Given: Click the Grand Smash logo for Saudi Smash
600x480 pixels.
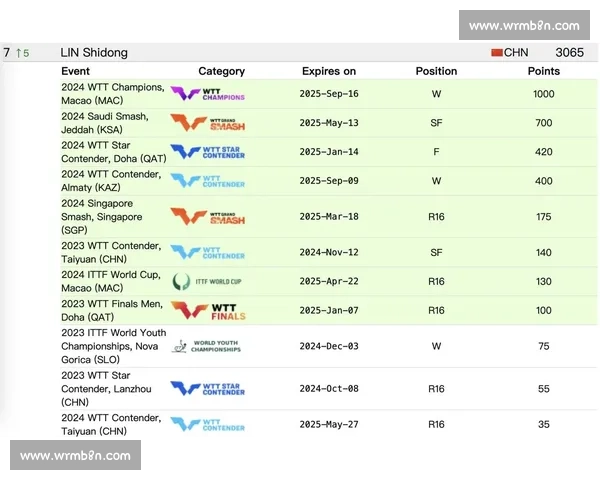Looking at the screenshot, I should (207, 123).
